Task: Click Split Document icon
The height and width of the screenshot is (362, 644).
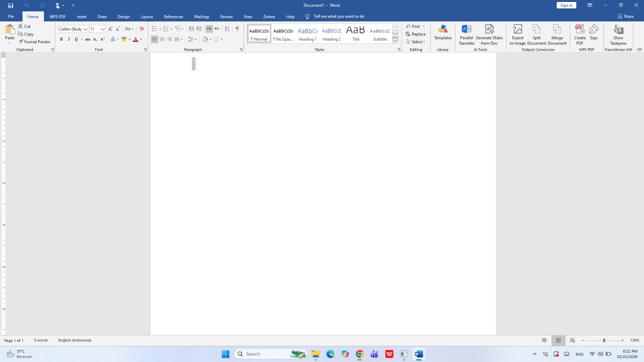Action: 537,35
